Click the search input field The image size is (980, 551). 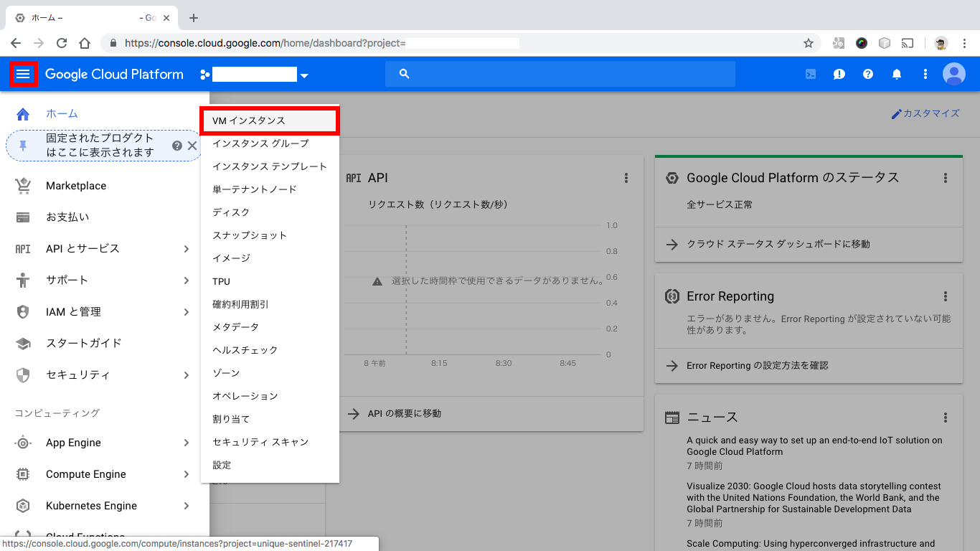pyautogui.click(x=560, y=74)
